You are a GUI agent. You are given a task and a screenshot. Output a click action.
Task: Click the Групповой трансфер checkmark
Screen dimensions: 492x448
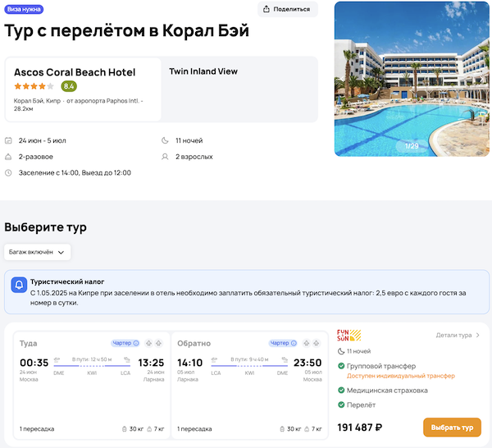[341, 366]
